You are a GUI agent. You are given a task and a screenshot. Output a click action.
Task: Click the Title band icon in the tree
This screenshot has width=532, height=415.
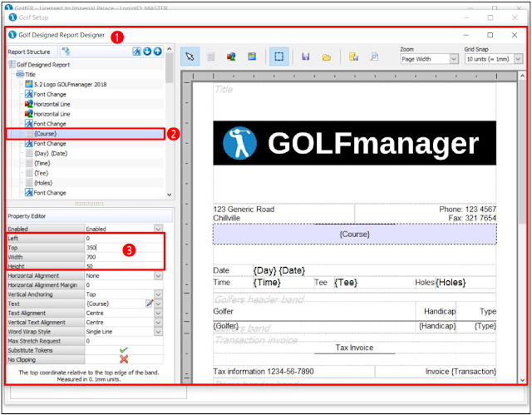(x=20, y=74)
